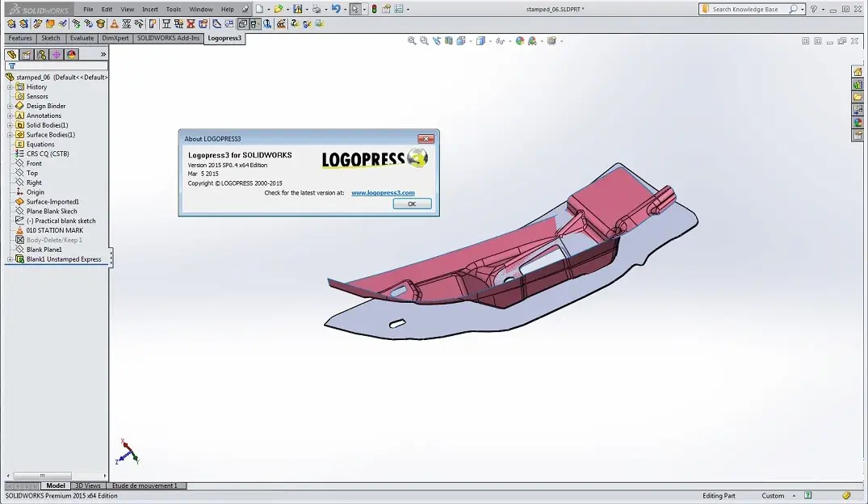Screen dimensions: 868x504
Task: Click the Zoom to Fit icon
Action: 412,41
